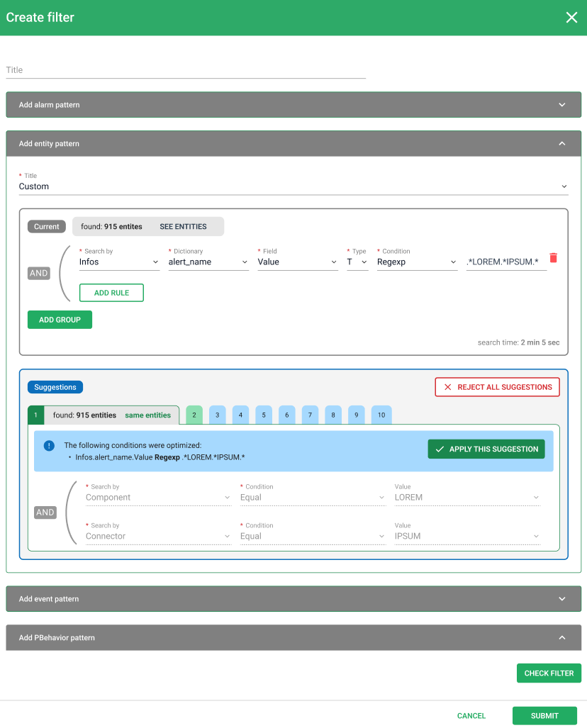This screenshot has width=587, height=728.
Task: Switch to suggestion tab 10
Action: click(381, 415)
